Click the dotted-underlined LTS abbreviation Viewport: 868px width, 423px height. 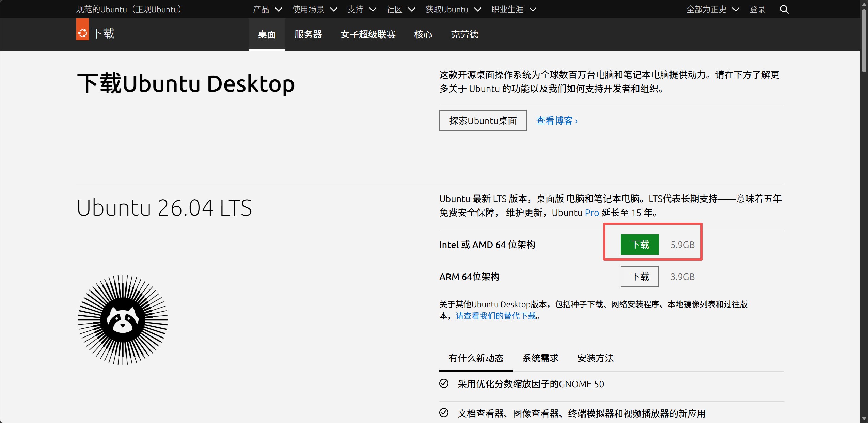tap(500, 199)
